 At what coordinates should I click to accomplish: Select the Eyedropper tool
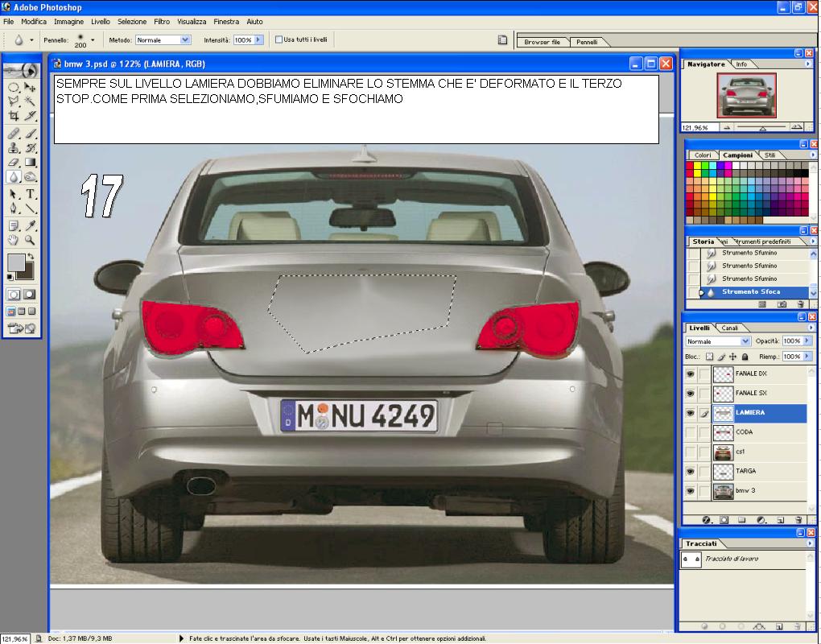[x=31, y=225]
